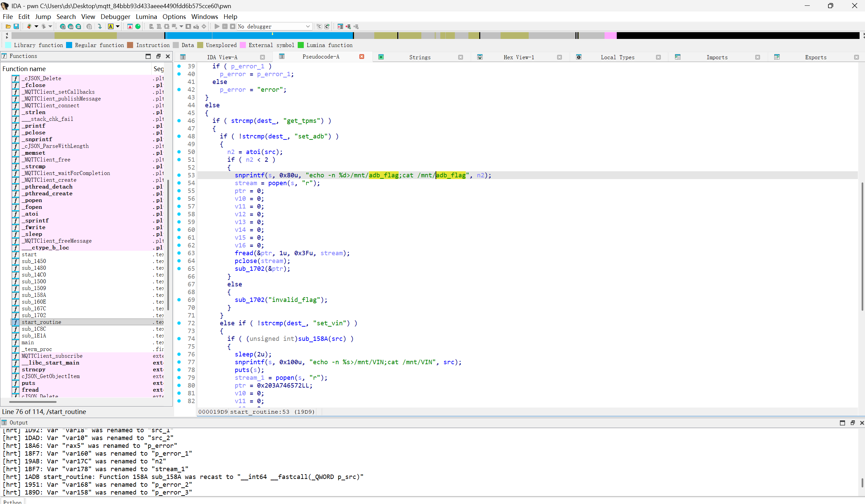The image size is (865, 504).
Task: Expand the jump back history dropdown arrow
Action: point(36,26)
